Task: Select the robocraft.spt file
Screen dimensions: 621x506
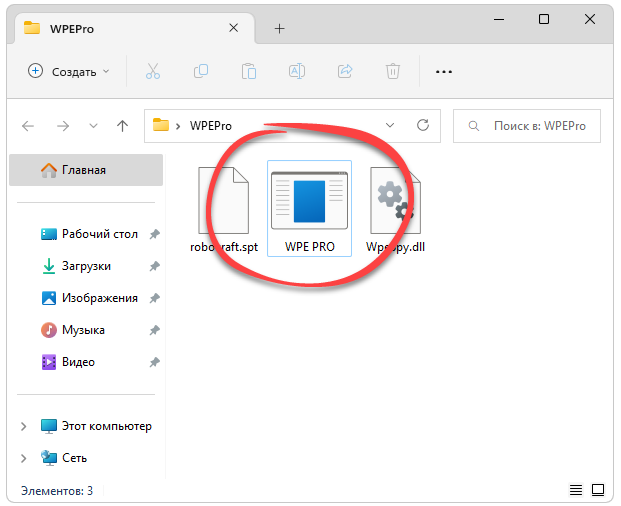Action: click(223, 208)
